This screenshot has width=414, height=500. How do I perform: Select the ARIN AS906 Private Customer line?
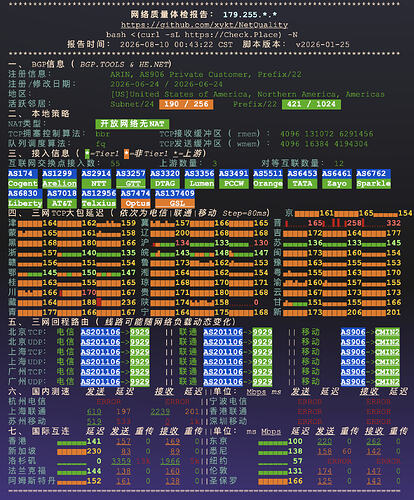point(206,74)
